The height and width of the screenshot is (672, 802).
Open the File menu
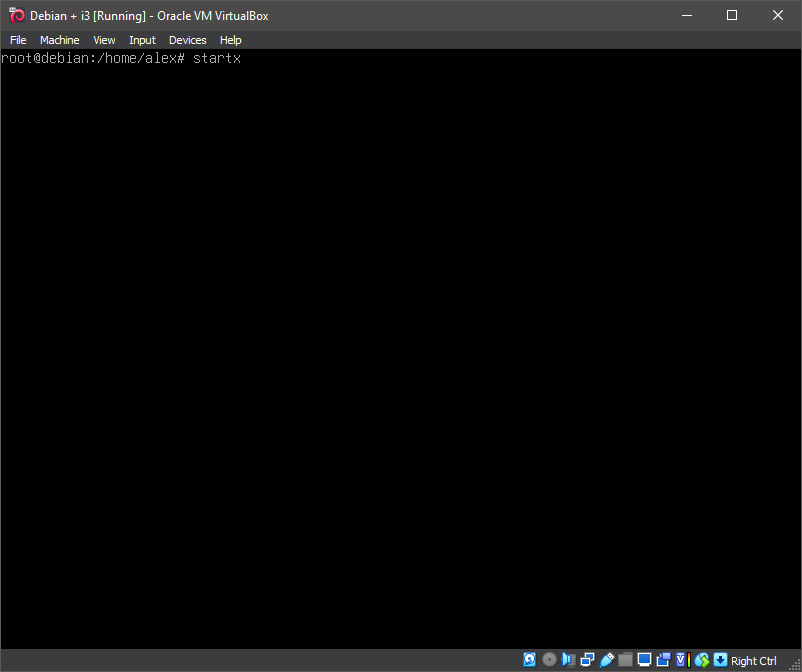[18, 40]
